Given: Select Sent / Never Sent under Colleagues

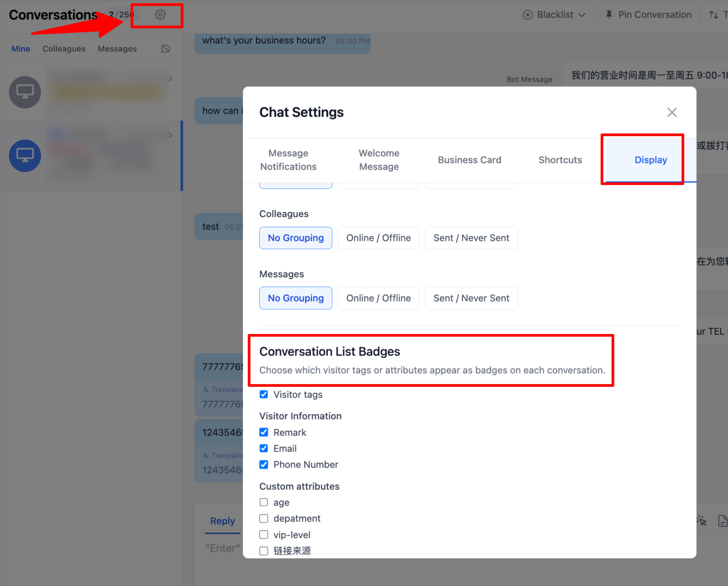Looking at the screenshot, I should click(471, 238).
